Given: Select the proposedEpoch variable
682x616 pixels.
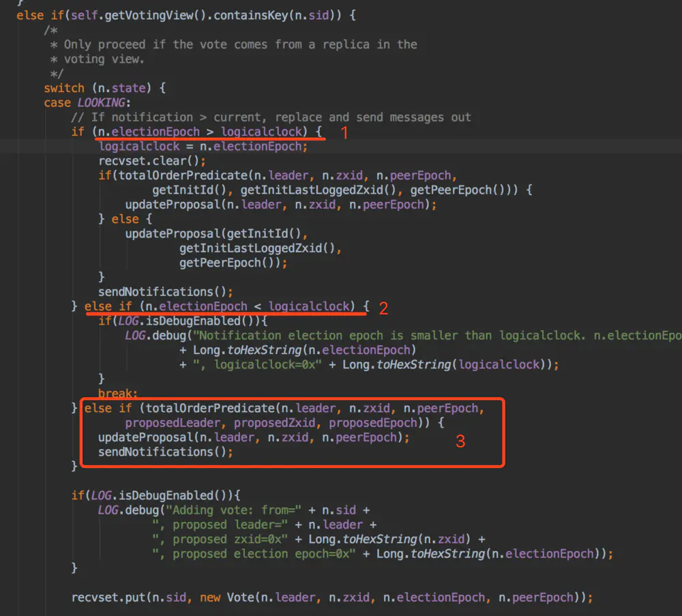Looking at the screenshot, I should [x=373, y=423].
